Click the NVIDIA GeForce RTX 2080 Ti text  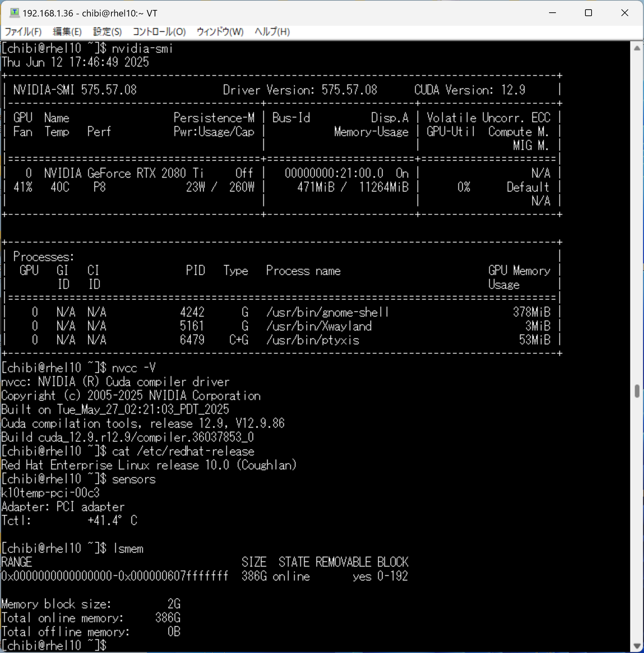(123, 173)
